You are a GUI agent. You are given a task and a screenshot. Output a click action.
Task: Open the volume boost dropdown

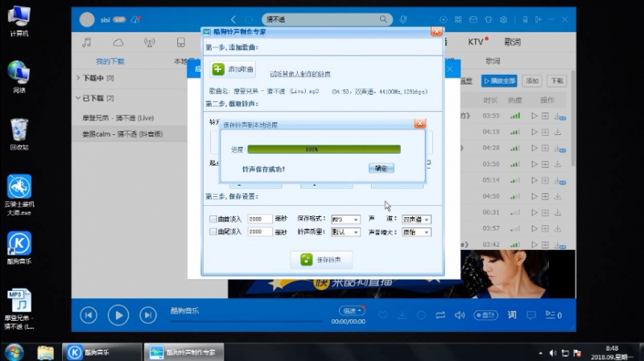coord(416,232)
